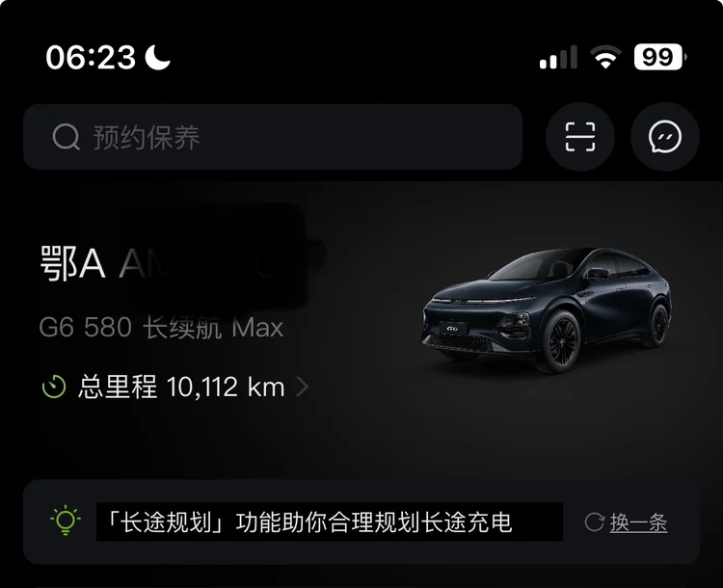Tap the green lightbulb tip icon

(x=65, y=521)
